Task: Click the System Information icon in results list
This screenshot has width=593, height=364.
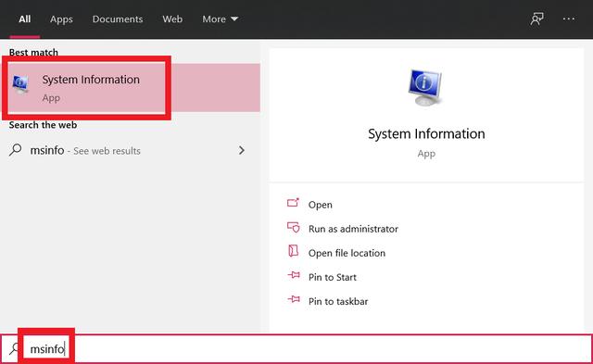Action: click(x=20, y=84)
